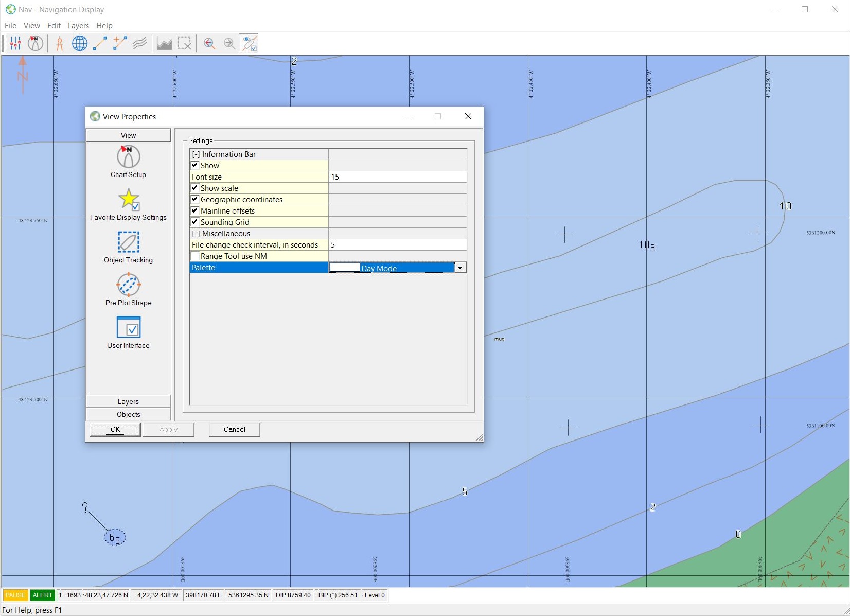
Task: Toggle the Geographic coordinates checkbox
Action: tap(195, 199)
